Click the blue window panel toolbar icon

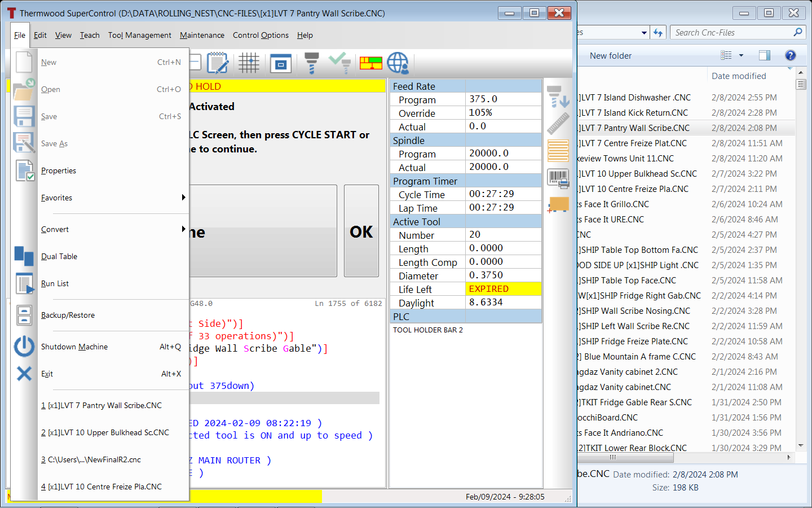[x=280, y=63]
